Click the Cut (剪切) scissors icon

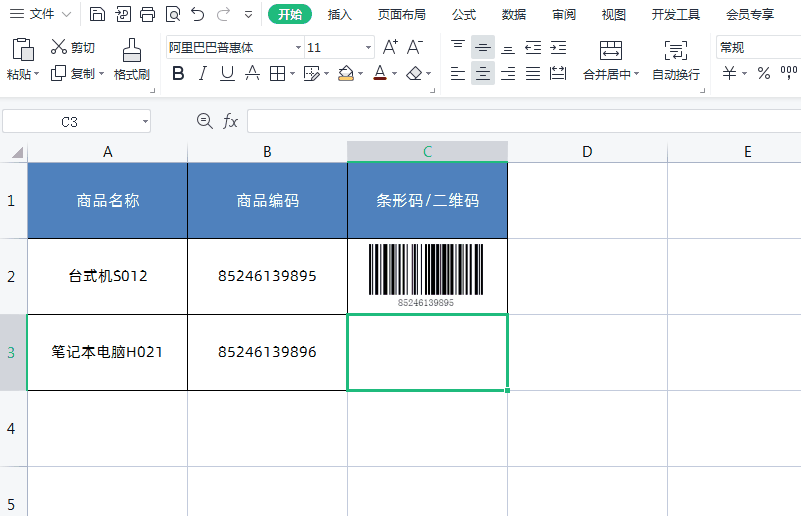59,46
